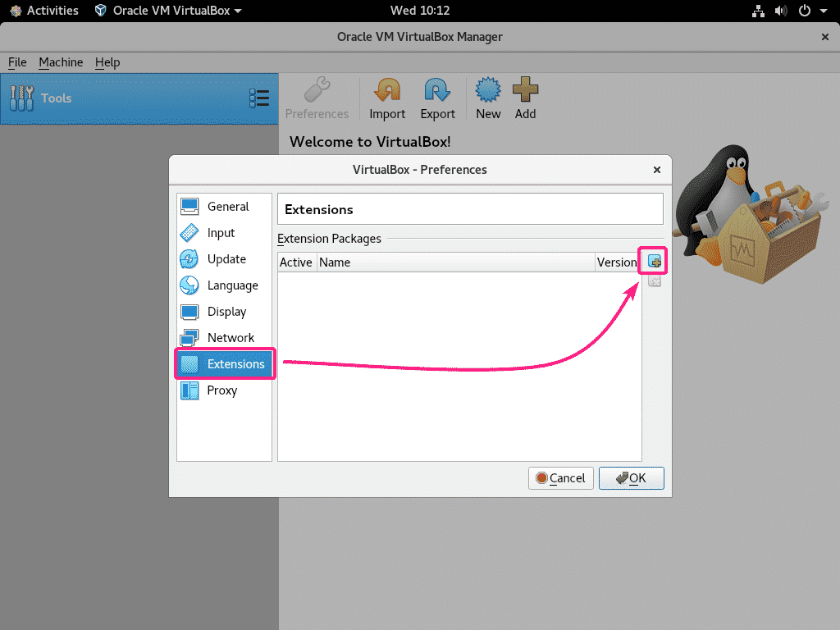
Task: Select the Tools item in sidebar
Action: click(139, 98)
